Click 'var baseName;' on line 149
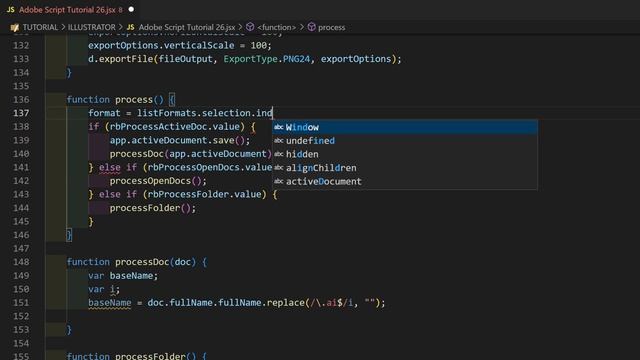640x360 pixels. tap(123, 276)
